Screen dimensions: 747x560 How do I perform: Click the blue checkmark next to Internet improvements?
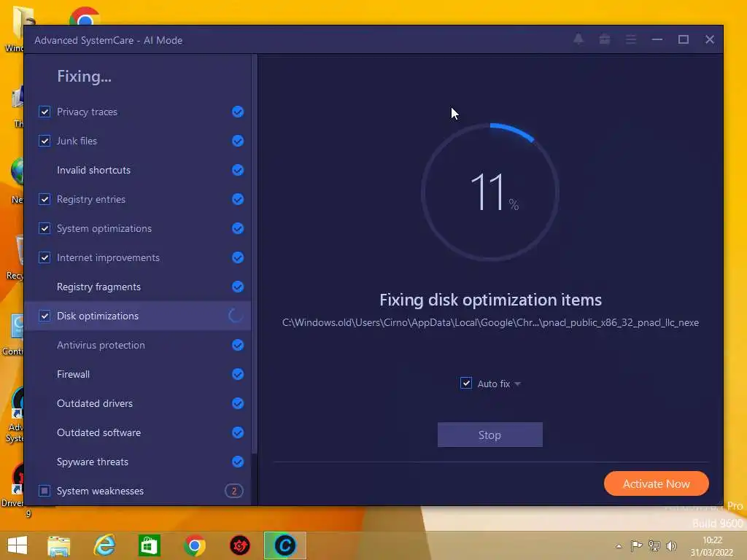[x=238, y=257]
